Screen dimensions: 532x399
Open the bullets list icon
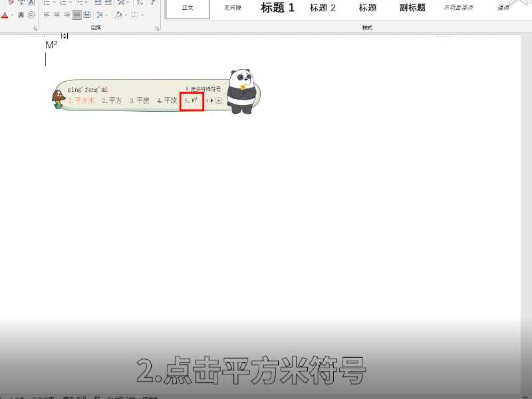point(45,3)
